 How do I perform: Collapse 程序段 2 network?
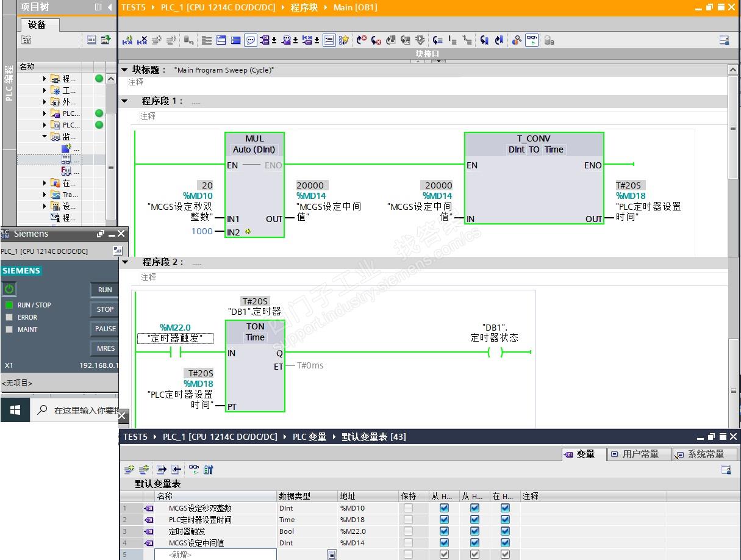tap(124, 262)
